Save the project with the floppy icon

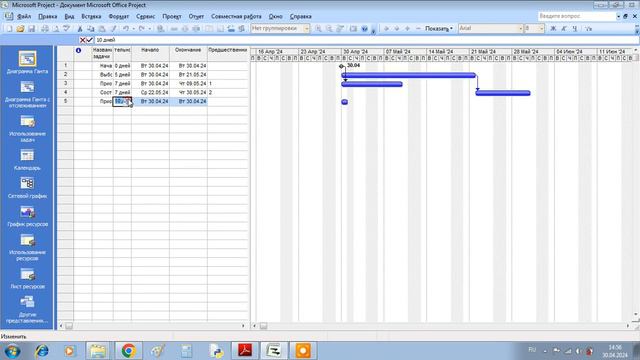[31, 29]
